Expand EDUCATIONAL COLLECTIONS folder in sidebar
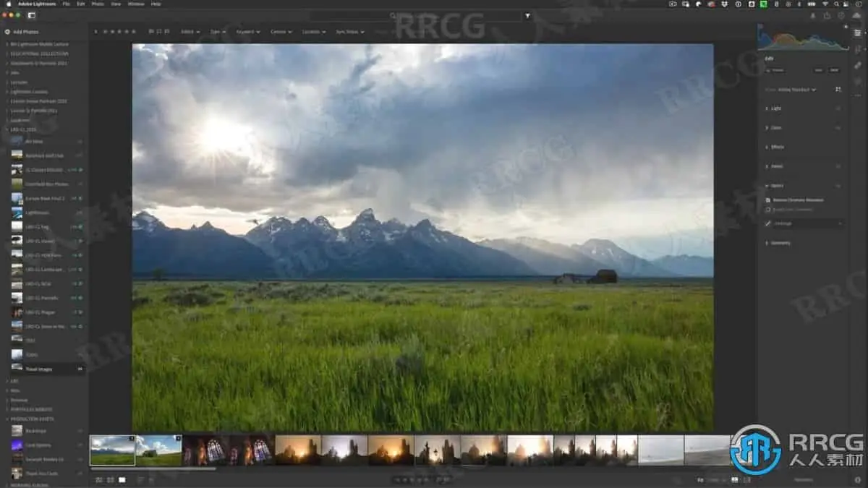The image size is (868, 488). point(8,53)
